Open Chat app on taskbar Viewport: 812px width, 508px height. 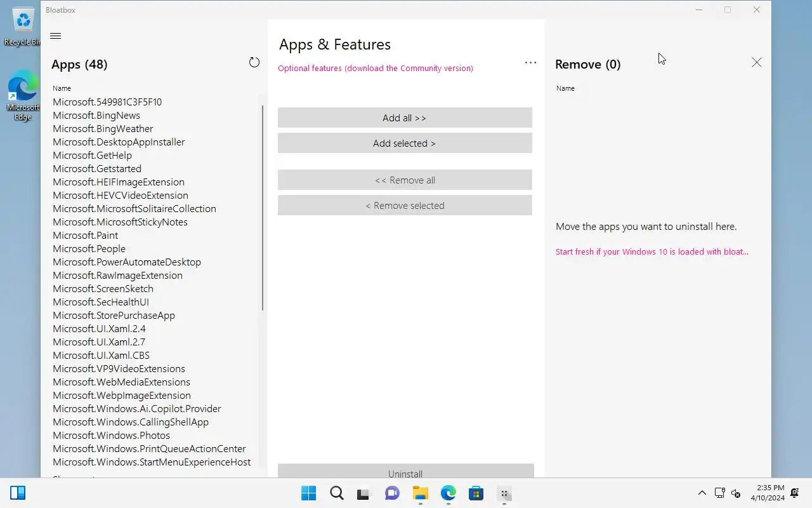tap(393, 493)
